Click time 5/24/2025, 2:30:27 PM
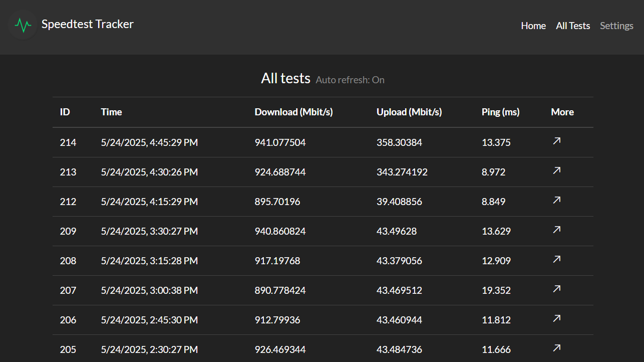The image size is (644, 362). [x=149, y=349]
